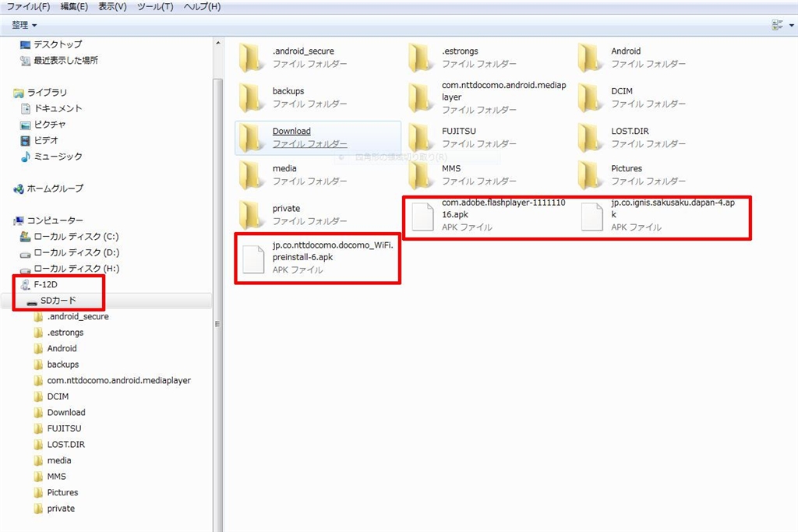This screenshot has width=798, height=532.
Task: Select ローカル ディスク (H:)
Action: pyautogui.click(x=69, y=269)
